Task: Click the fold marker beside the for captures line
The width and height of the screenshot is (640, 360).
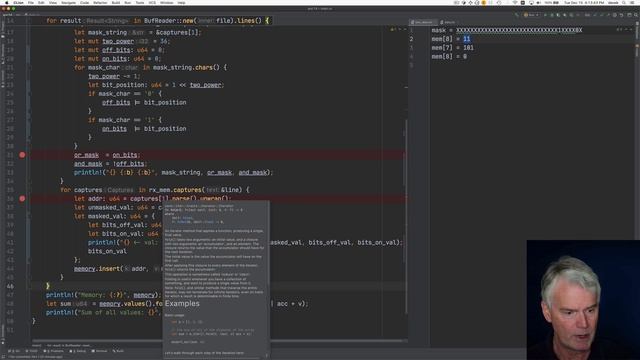Action: tap(28, 190)
